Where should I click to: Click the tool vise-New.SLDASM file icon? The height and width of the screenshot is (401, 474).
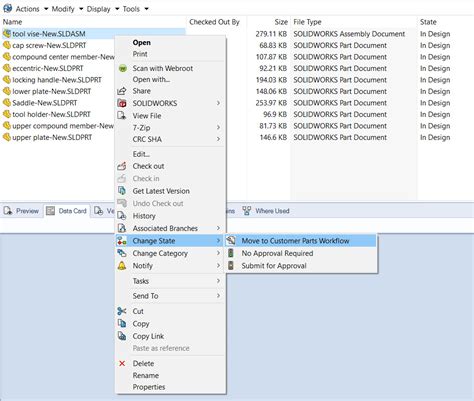(x=7, y=34)
